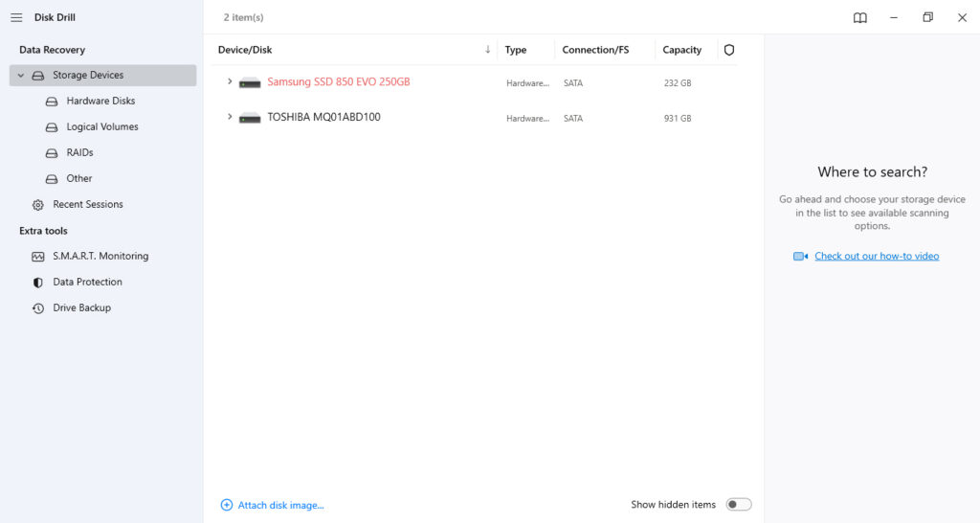Open Other in the sidebar

(x=79, y=178)
